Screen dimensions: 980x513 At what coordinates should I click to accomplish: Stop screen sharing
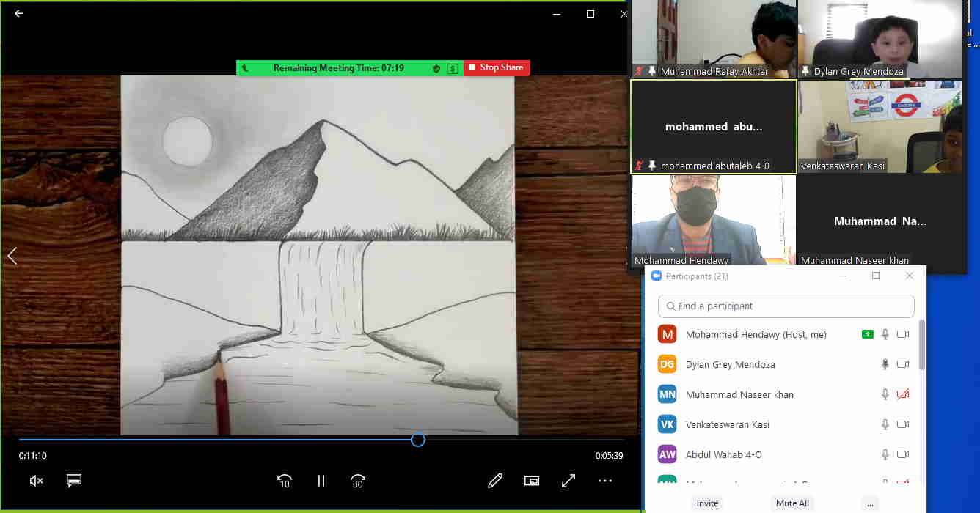click(x=496, y=67)
